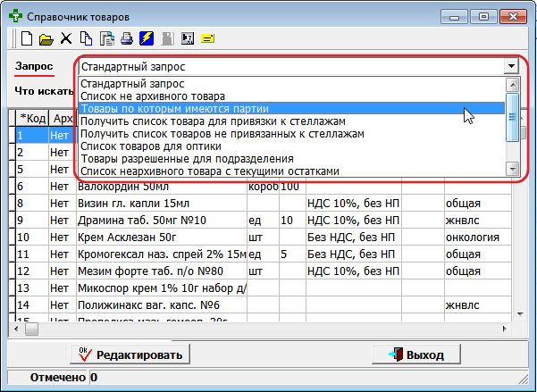The width and height of the screenshot is (537, 392).
Task: Close the Справочник товаров window
Action: pos(513,16)
